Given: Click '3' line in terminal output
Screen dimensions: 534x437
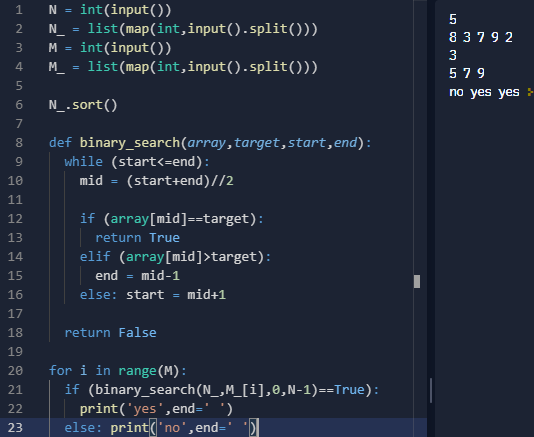Looking at the screenshot, I should (453, 56).
